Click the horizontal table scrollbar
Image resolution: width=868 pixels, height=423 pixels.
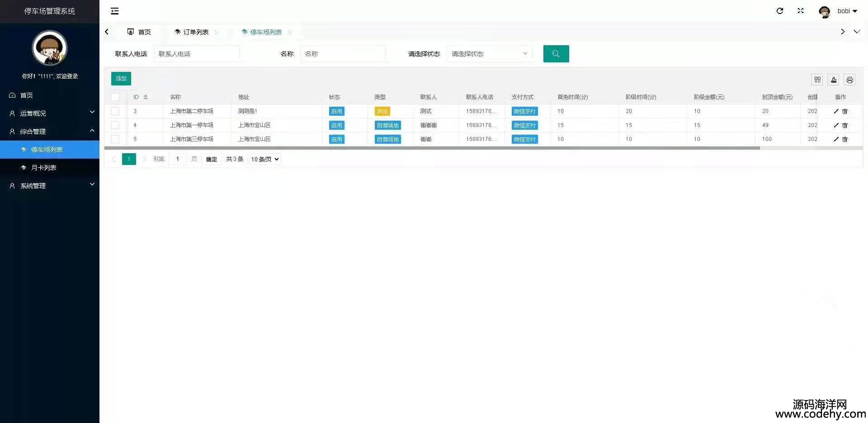click(432, 148)
